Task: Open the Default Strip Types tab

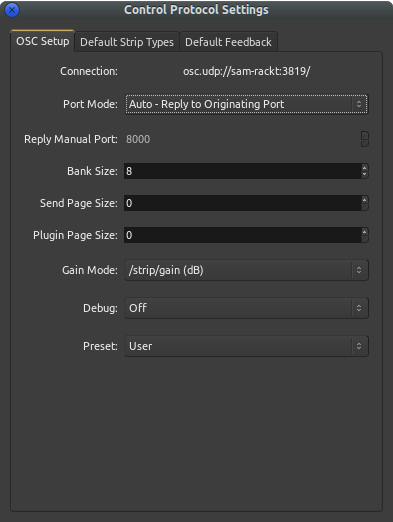Action: (127, 42)
